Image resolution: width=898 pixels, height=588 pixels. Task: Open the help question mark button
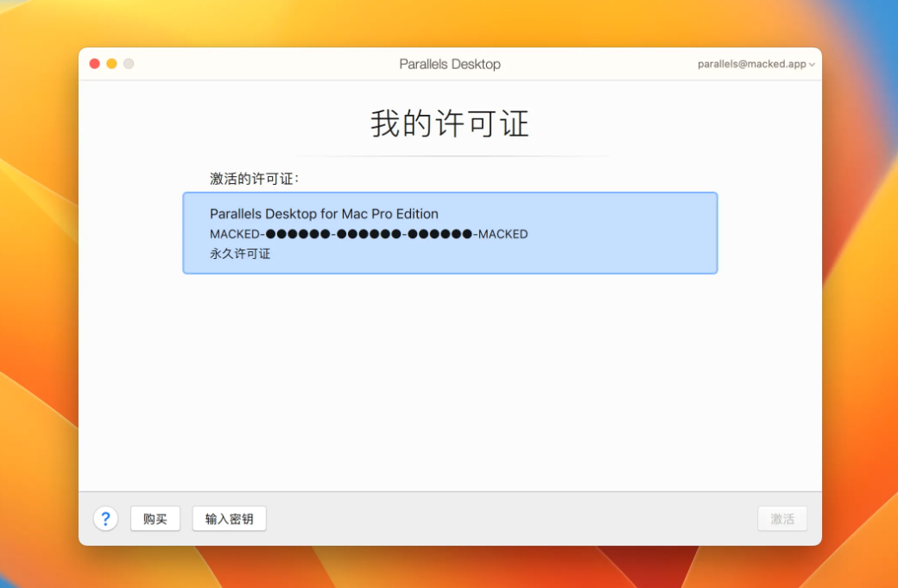[x=105, y=519]
